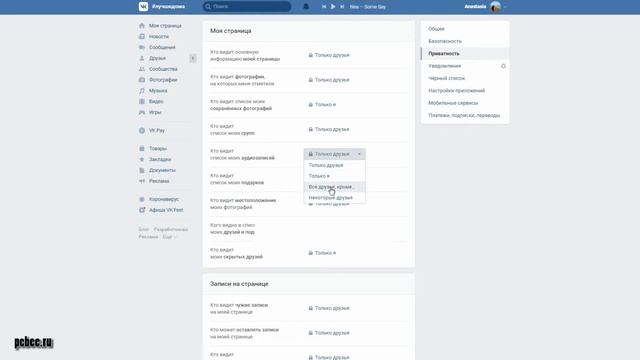Click the VK logo in header
The image size is (640, 360).
click(x=143, y=7)
